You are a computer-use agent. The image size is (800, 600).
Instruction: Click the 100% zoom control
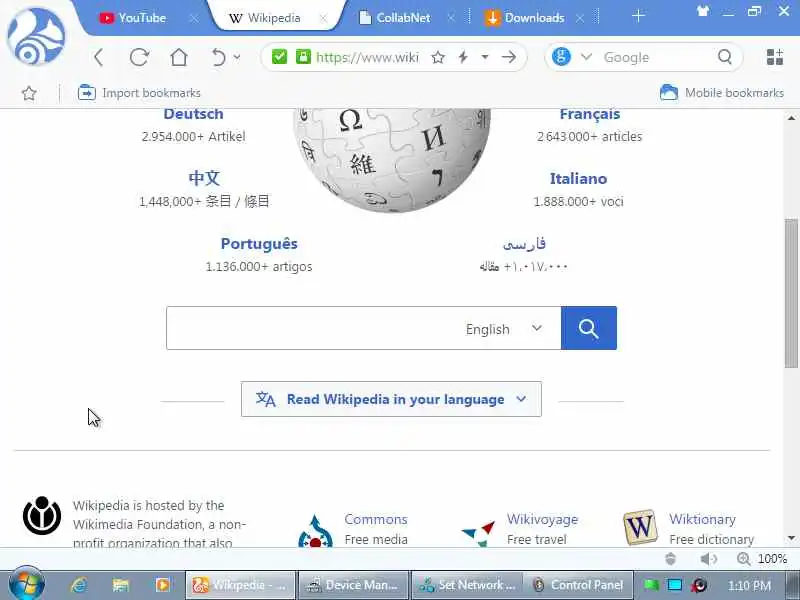click(762, 559)
